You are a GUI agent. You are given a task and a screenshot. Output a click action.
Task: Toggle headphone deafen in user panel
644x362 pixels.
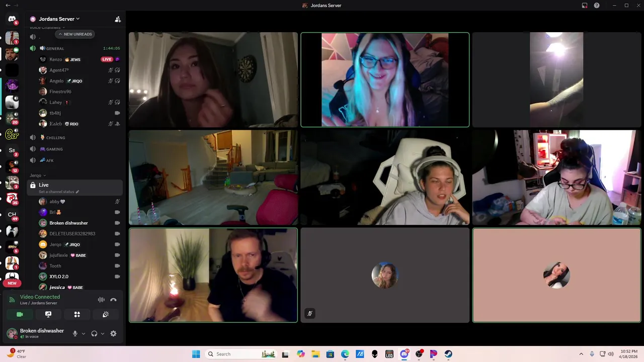pyautogui.click(x=94, y=333)
